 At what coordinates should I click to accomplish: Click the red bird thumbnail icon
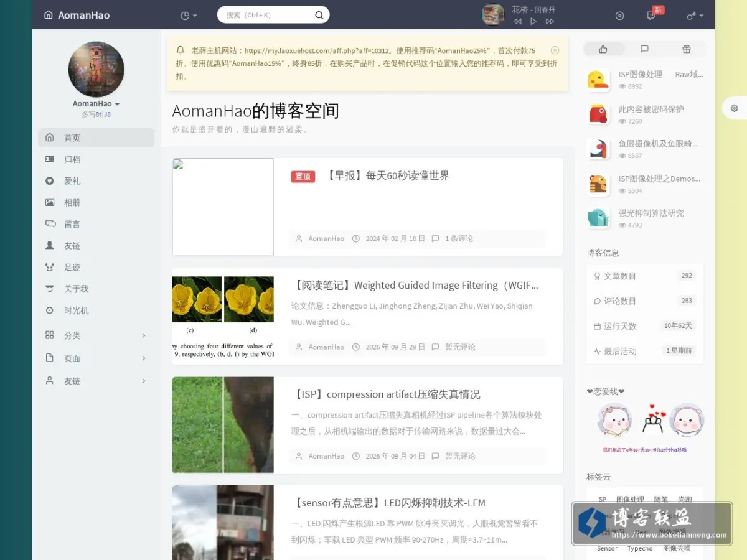click(598, 114)
